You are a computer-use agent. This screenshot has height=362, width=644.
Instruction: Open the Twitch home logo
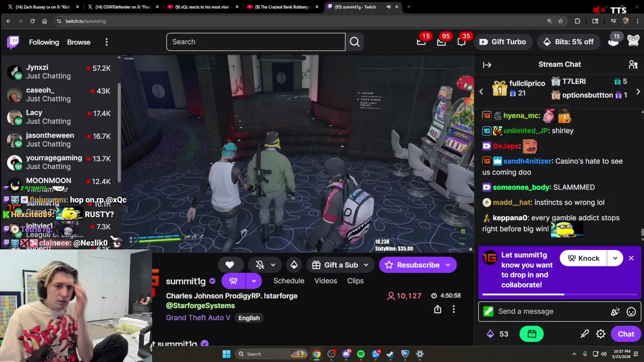14,42
